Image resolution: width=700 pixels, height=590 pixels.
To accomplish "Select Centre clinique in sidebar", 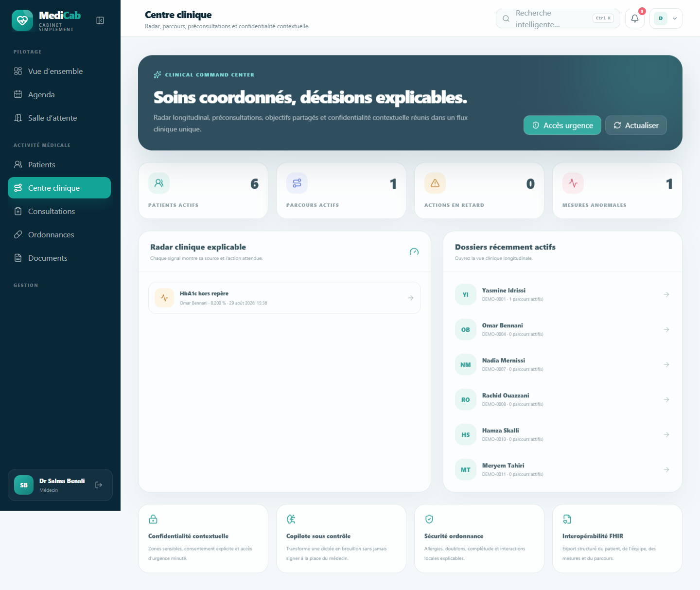I will pyautogui.click(x=59, y=188).
